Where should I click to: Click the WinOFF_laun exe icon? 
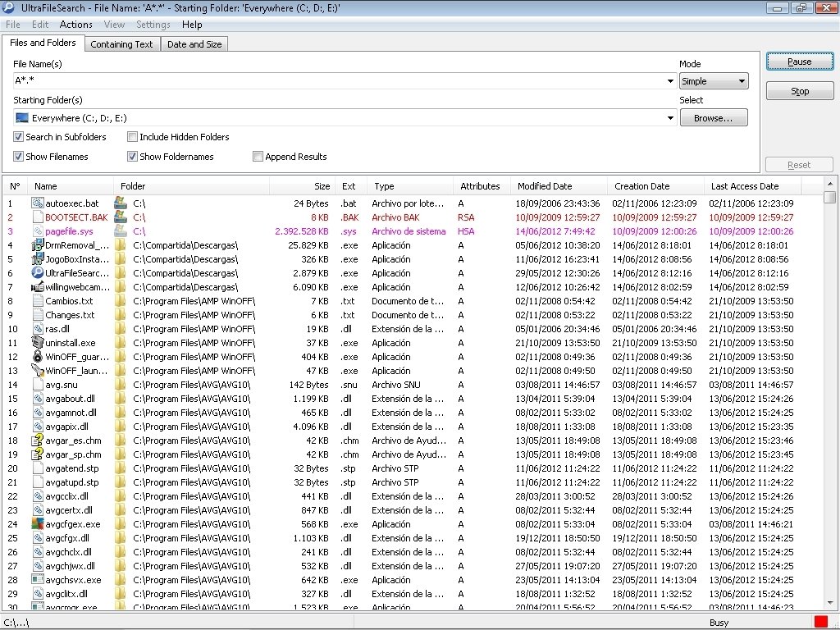click(x=38, y=370)
